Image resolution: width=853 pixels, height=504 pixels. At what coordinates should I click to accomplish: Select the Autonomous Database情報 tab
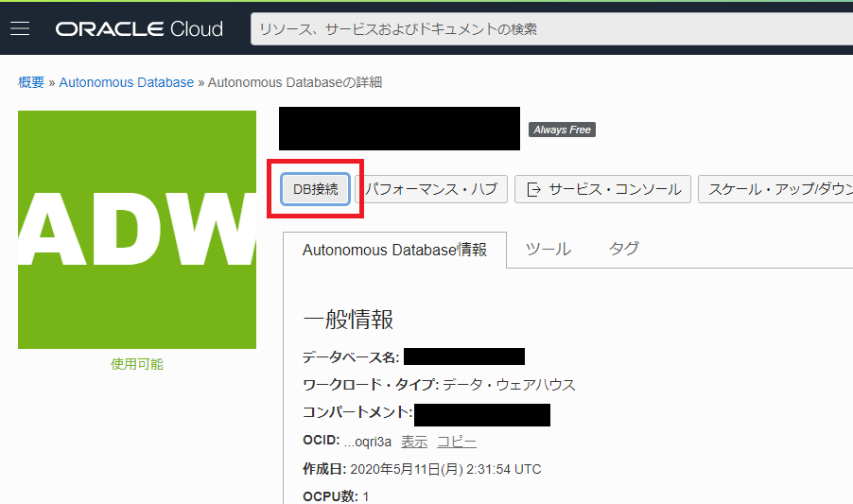[394, 250]
